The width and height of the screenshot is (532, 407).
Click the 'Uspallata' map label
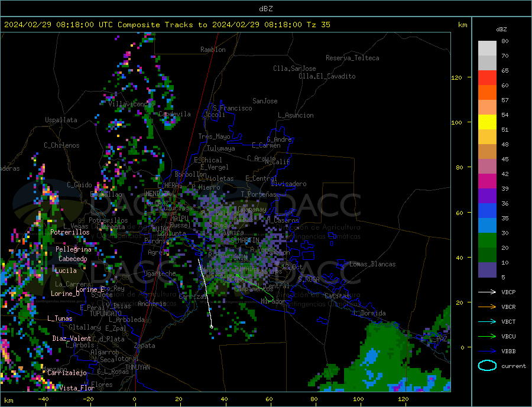point(61,120)
